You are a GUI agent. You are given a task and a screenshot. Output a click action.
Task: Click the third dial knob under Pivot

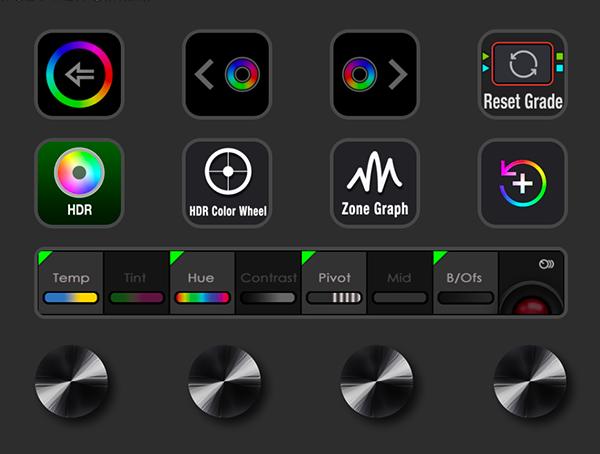tap(377, 381)
